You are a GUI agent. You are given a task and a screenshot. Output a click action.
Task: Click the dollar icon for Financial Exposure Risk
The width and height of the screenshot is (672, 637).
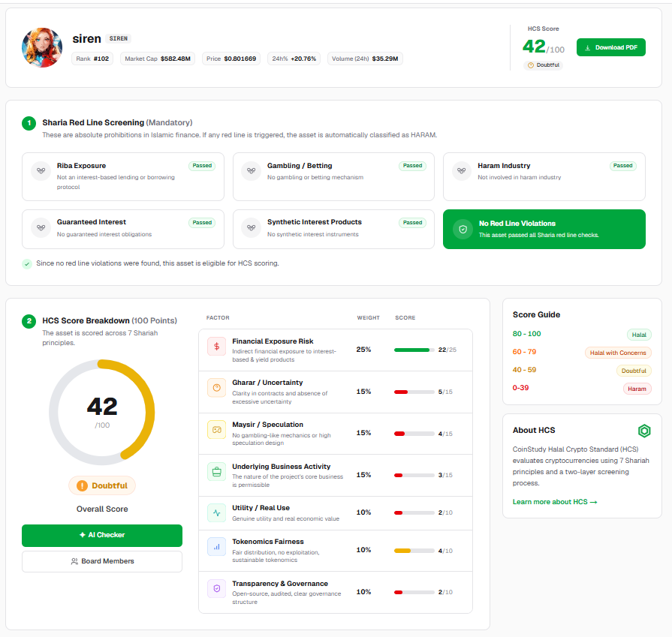pyautogui.click(x=216, y=346)
